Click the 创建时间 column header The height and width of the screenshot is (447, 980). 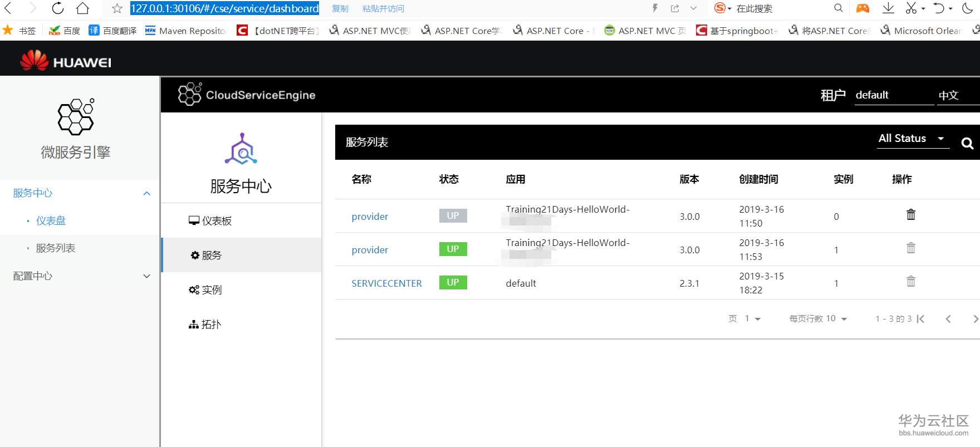[758, 179]
